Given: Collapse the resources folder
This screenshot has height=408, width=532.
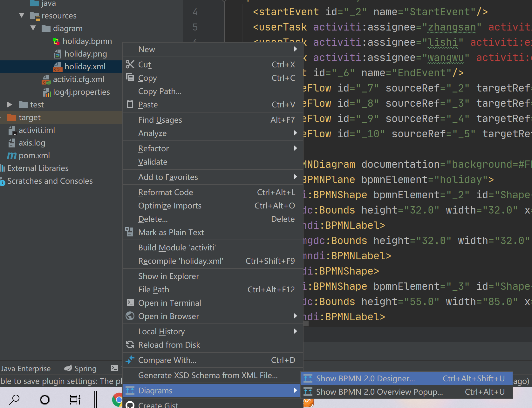Looking at the screenshot, I should pyautogui.click(x=22, y=15).
